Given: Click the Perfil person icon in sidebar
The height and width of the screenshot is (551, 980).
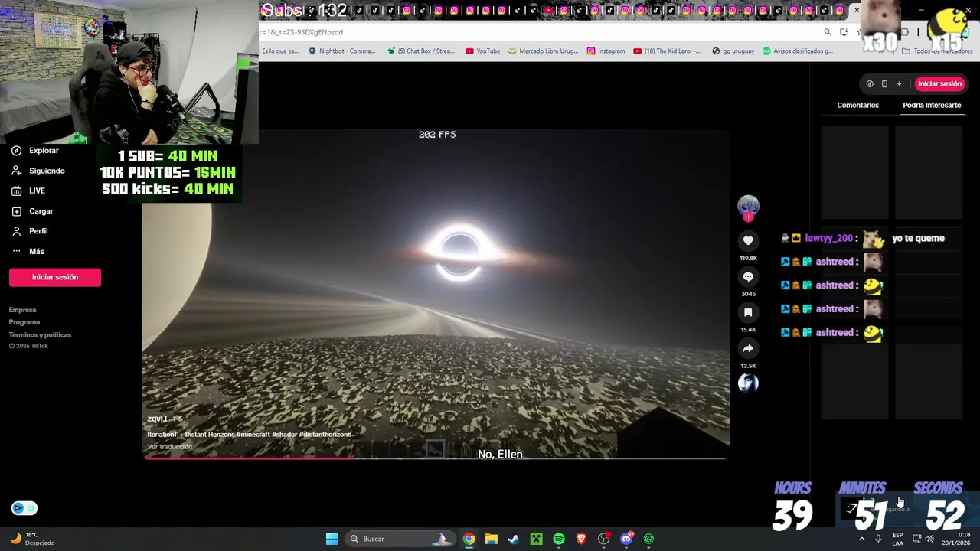Looking at the screenshot, I should (x=16, y=231).
